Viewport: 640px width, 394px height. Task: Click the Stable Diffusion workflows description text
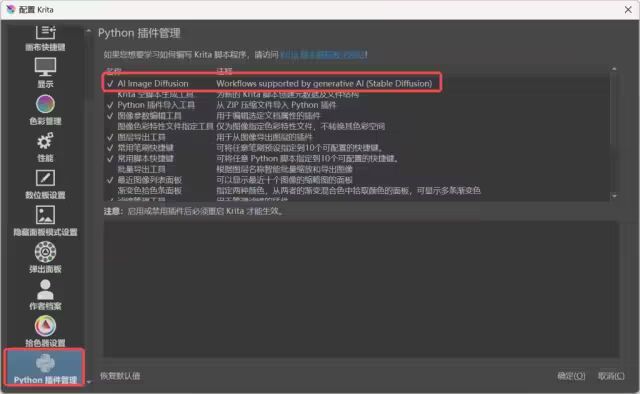(324, 84)
